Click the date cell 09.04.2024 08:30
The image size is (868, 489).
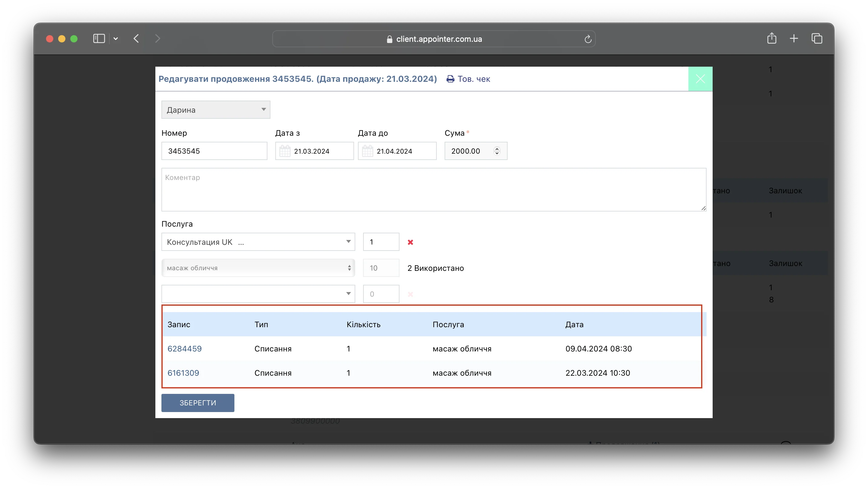click(x=598, y=349)
